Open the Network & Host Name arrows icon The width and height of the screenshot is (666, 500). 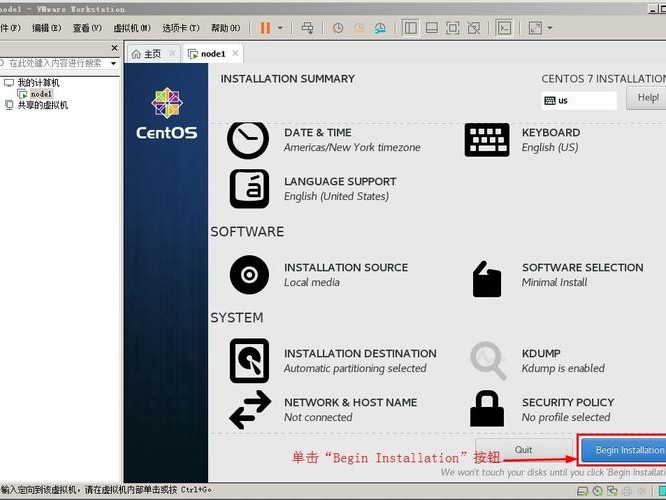[x=250, y=410]
